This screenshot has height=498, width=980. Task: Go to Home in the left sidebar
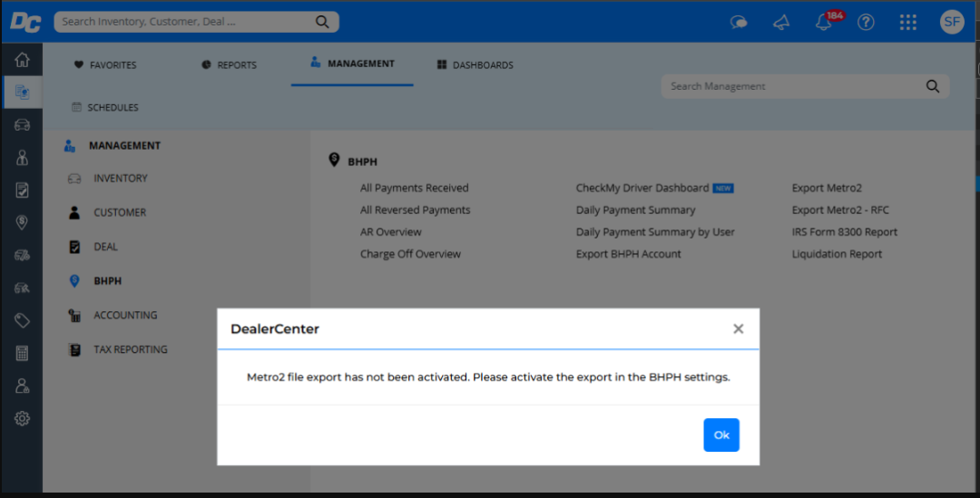pyautogui.click(x=22, y=59)
